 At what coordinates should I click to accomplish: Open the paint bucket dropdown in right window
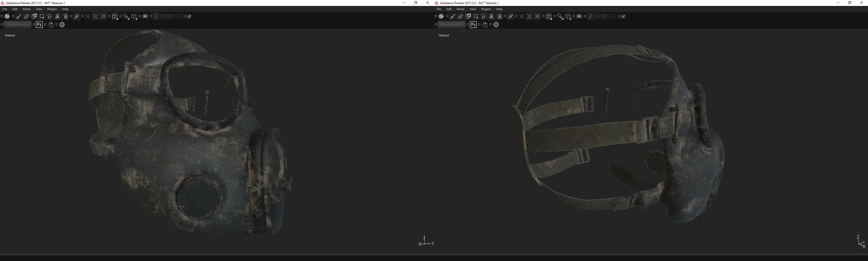click(560, 17)
